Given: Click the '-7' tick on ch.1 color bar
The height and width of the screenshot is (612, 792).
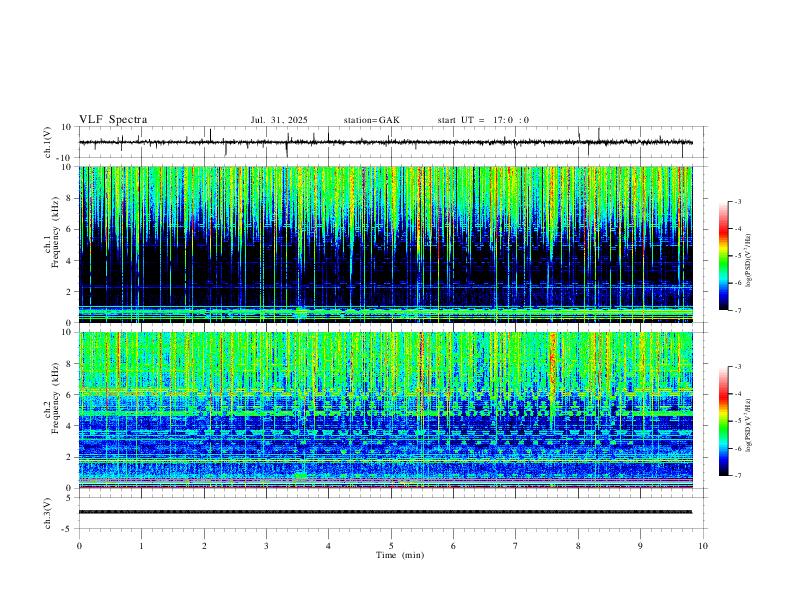Looking at the screenshot, I should tap(737, 311).
